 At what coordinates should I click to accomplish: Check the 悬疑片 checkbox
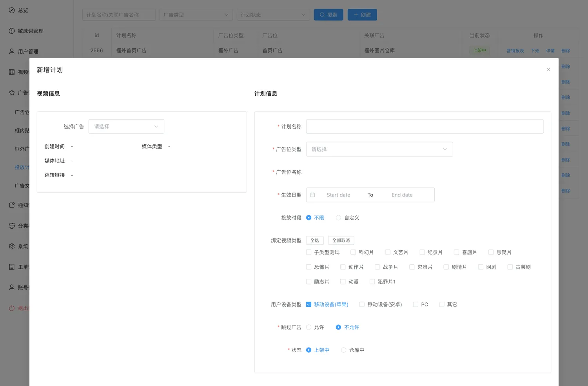491,252
